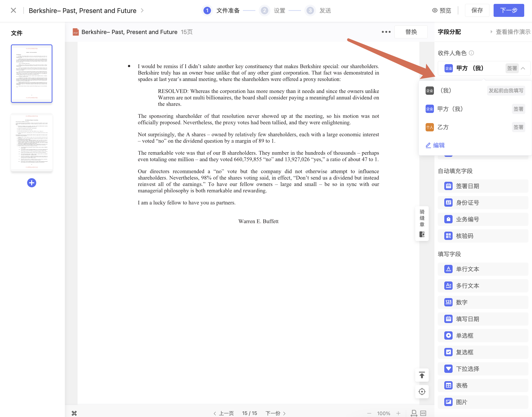Screen dimensions: 532x417
Task: Select the second page thumbnail
Action: 32,142
